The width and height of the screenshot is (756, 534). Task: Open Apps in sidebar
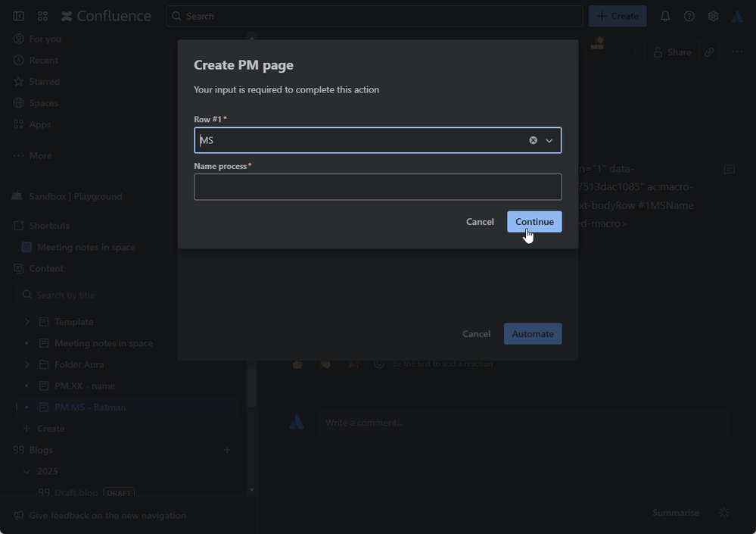pos(40,124)
